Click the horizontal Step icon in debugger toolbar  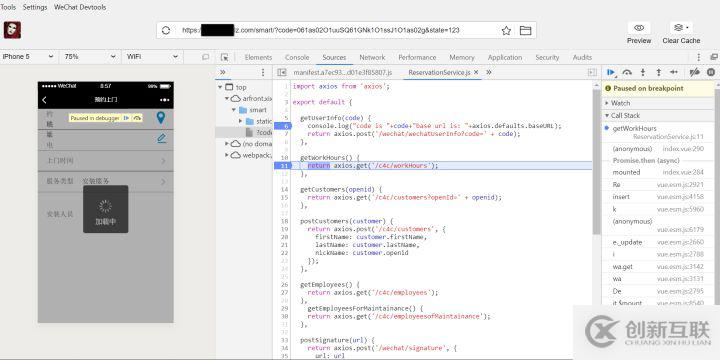(x=674, y=72)
